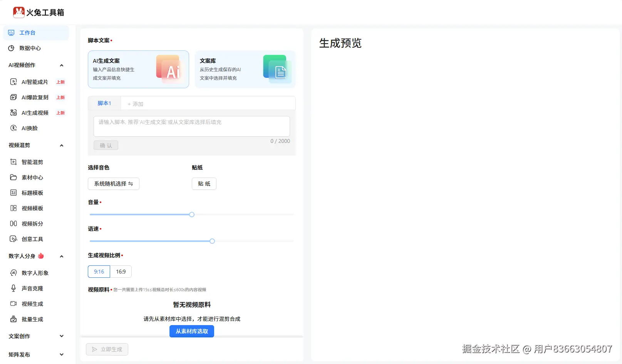Image resolution: width=622 pixels, height=364 pixels.
Task: Select the 16:9 video ratio
Action: (x=121, y=272)
